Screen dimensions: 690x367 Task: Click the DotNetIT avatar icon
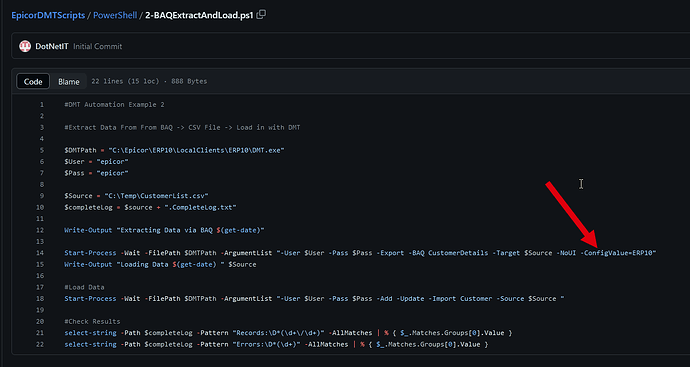coord(25,46)
